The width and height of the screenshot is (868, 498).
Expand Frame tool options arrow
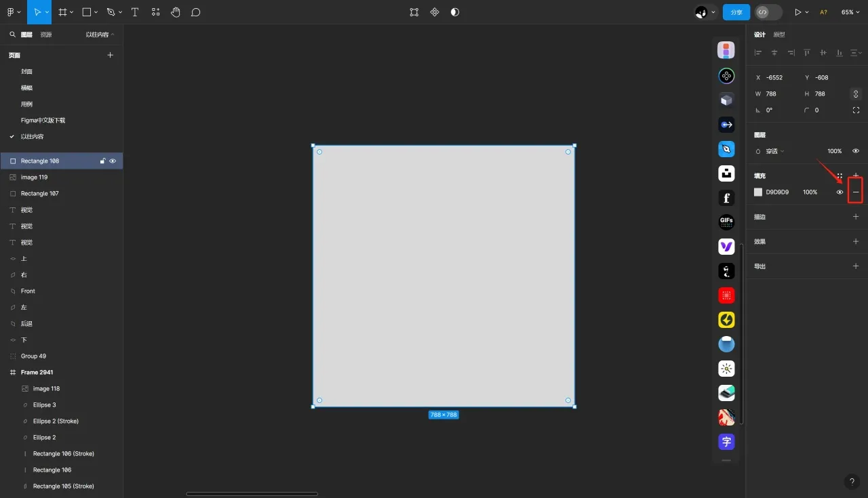point(72,12)
